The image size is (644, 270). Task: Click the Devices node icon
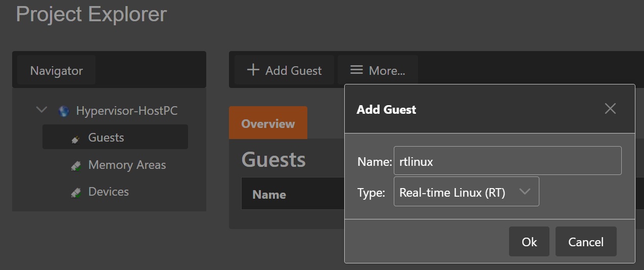coord(76,193)
